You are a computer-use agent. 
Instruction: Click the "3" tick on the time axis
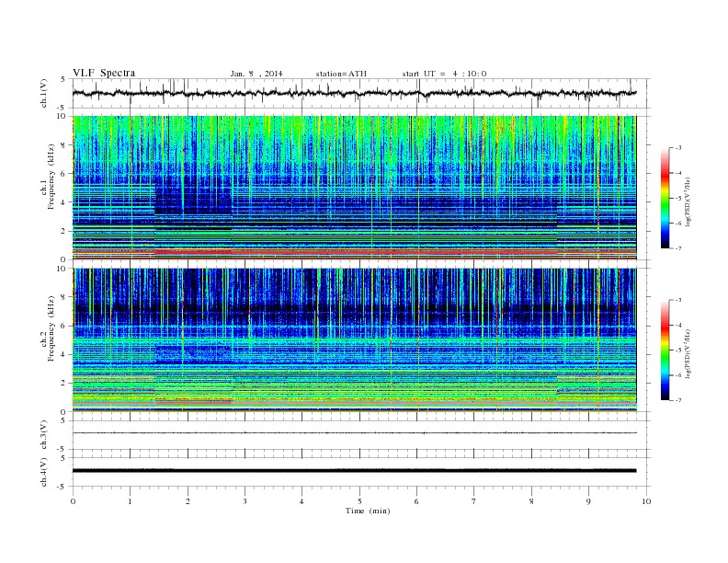point(245,501)
